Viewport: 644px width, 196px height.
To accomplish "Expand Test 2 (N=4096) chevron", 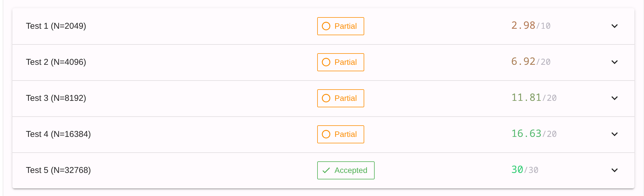I will 614,62.
